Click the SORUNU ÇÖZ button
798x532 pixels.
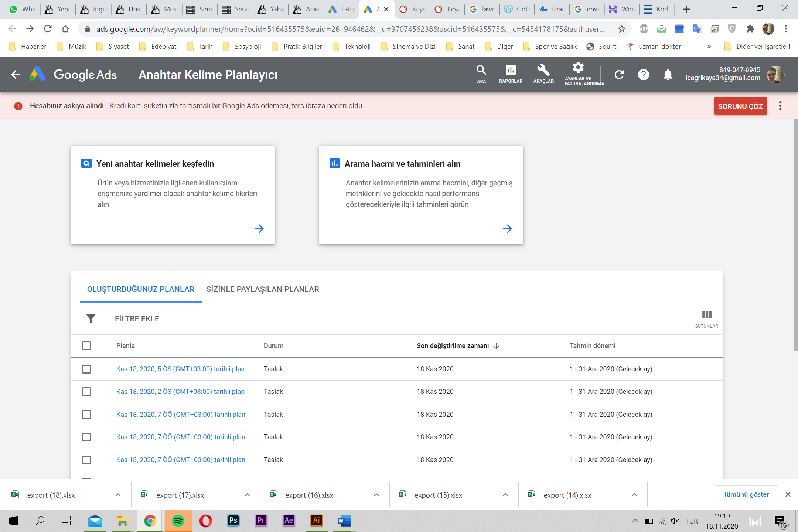point(740,106)
